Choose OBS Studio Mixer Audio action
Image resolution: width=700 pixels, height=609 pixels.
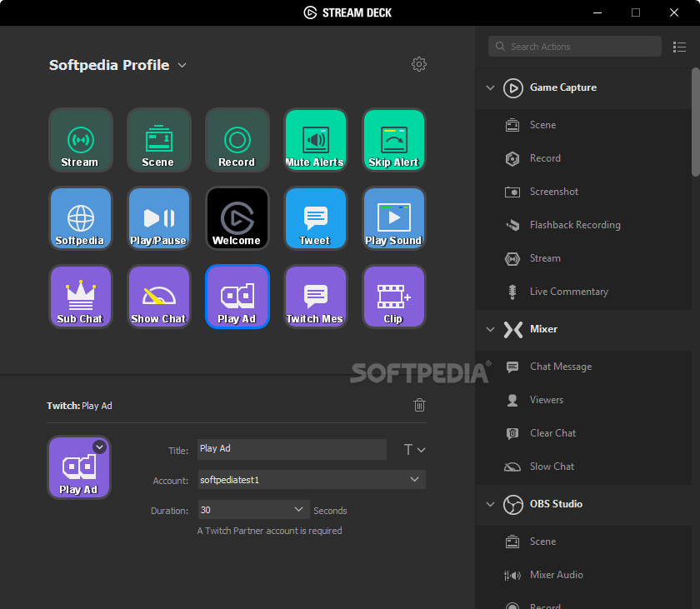pos(584,575)
